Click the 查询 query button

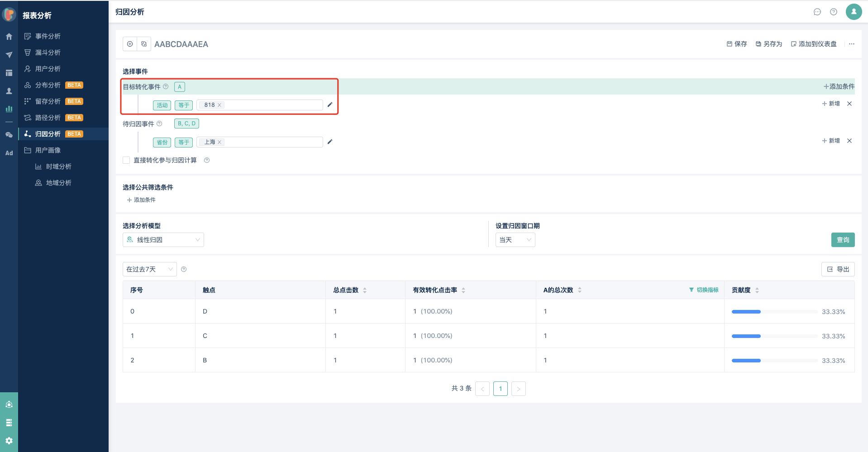[843, 240]
